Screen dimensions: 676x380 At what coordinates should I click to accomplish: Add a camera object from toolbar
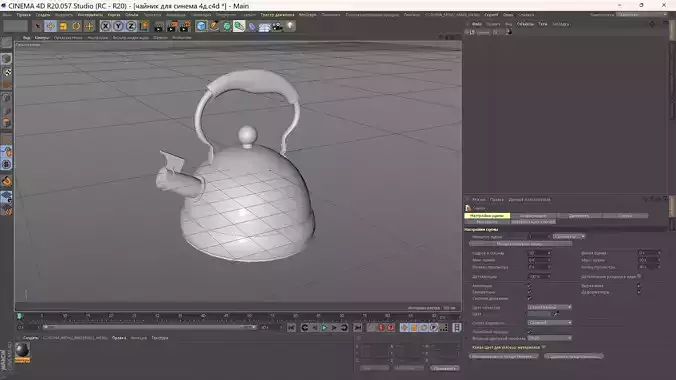[277, 26]
